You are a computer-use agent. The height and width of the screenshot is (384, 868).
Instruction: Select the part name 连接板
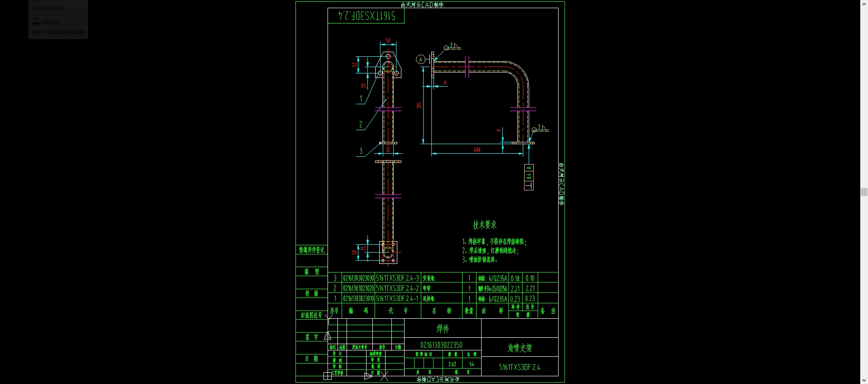point(429,299)
